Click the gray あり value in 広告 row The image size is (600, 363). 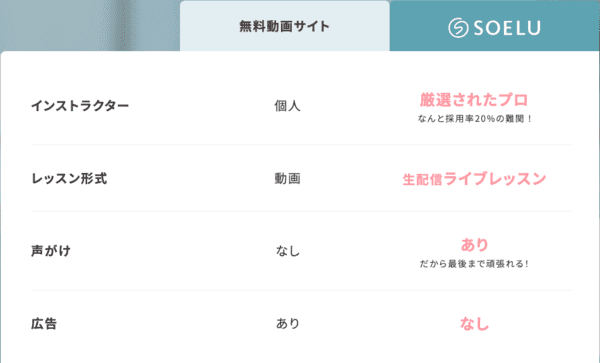pos(287,324)
